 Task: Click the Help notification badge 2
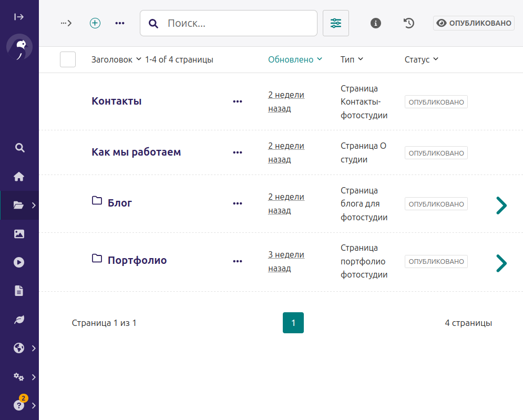tap(23, 398)
